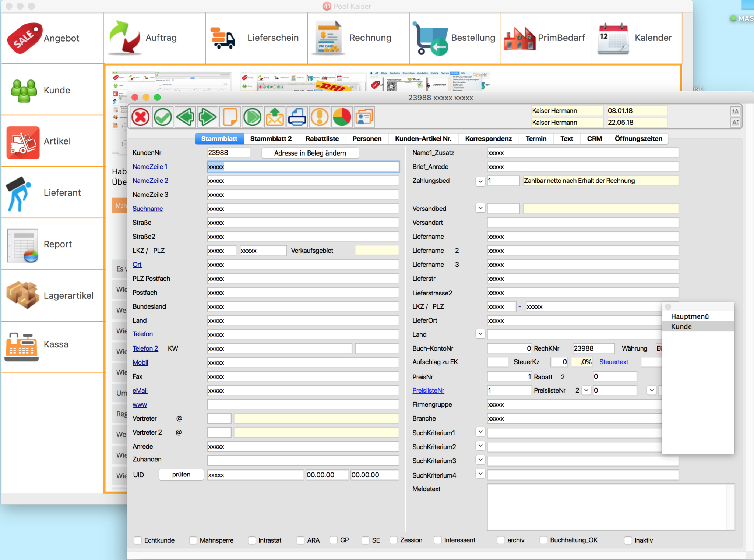754x560 pixels.
Task: Open Lieferschein truck module
Action: 257,38
